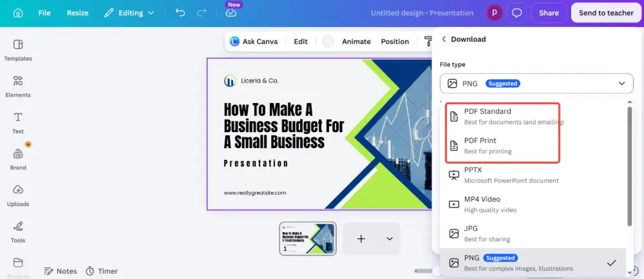Viewport: 644px width, 279px height.
Task: Open the Projects sidebar panel
Action: pyautogui.click(x=18, y=267)
